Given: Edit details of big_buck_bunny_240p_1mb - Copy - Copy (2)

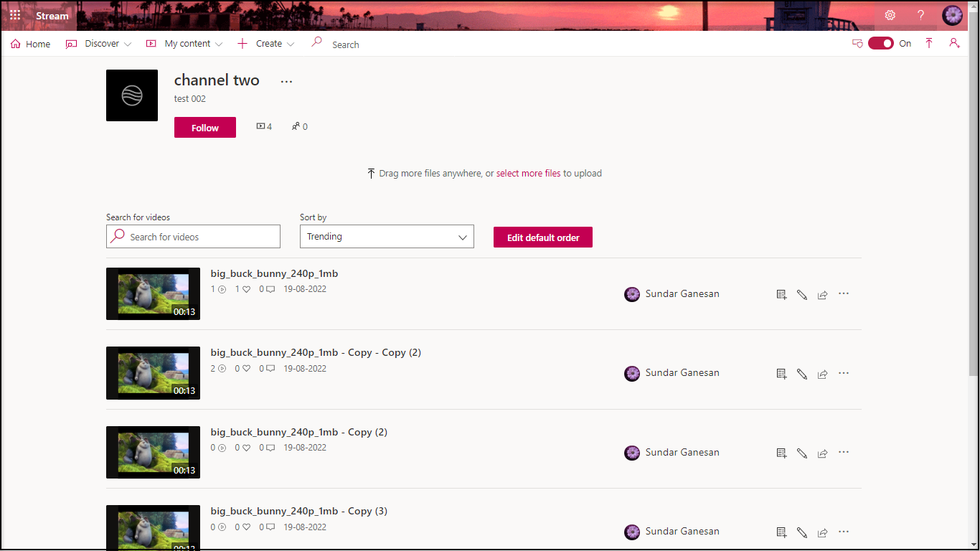Looking at the screenshot, I should coord(802,374).
